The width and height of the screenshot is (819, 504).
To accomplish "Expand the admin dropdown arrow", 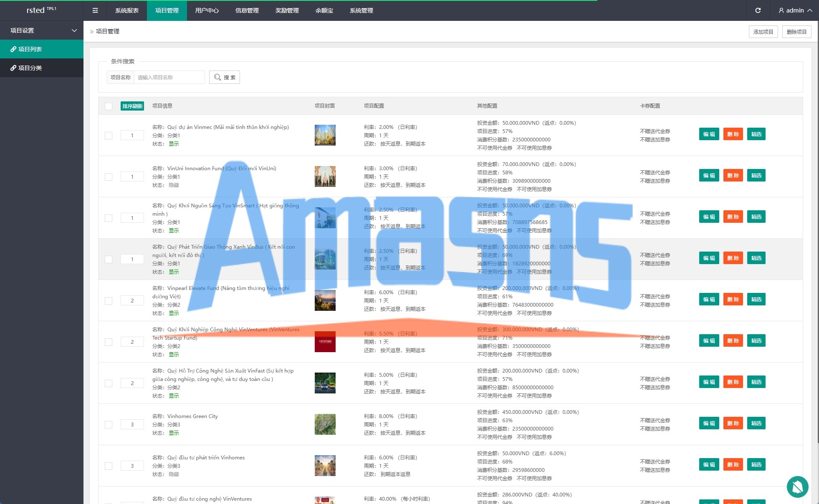I will click(810, 10).
